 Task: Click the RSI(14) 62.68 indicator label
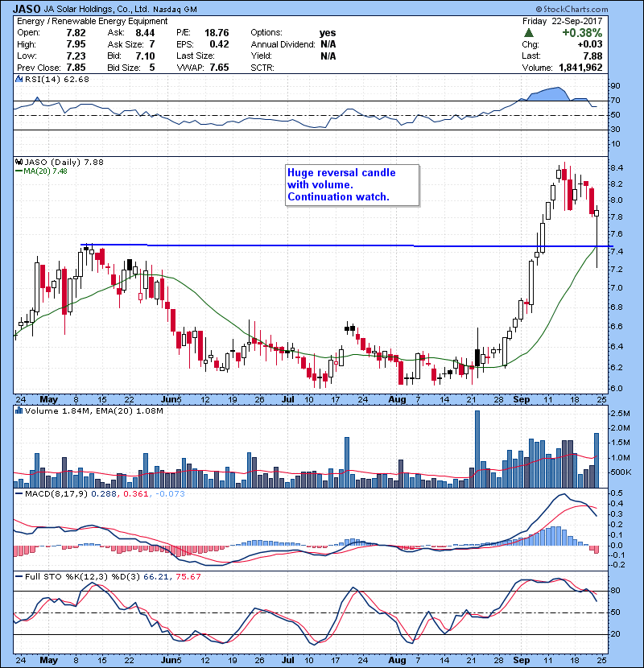pos(56,79)
